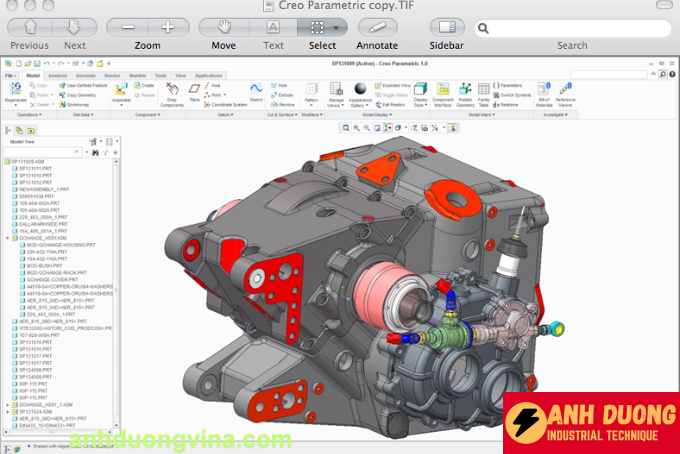Switch to the Analysis ribbon tab
Screen dimensions: 680x454
(57, 75)
